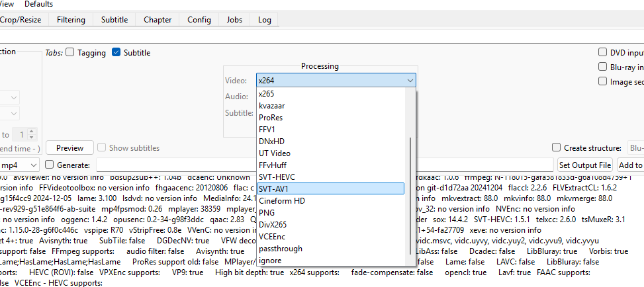Pick the ProRes encoder option
Image resolution: width=644 pixels, height=287 pixels.
330,117
